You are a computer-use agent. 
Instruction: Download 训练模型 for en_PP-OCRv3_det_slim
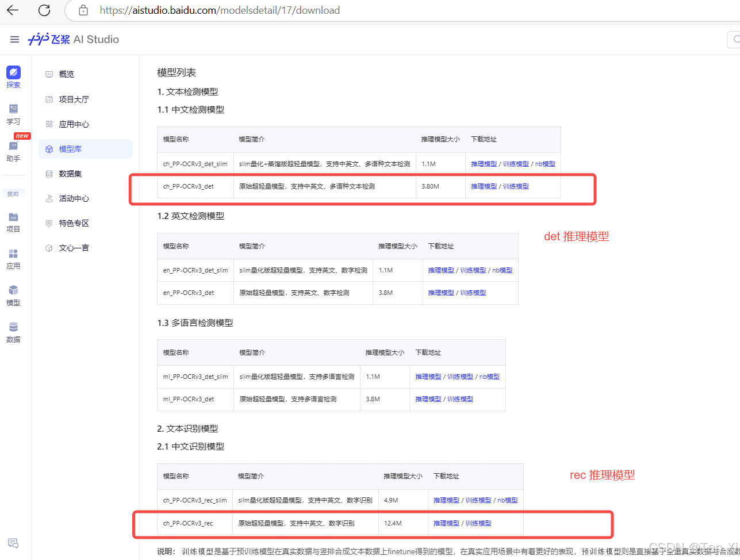[473, 270]
